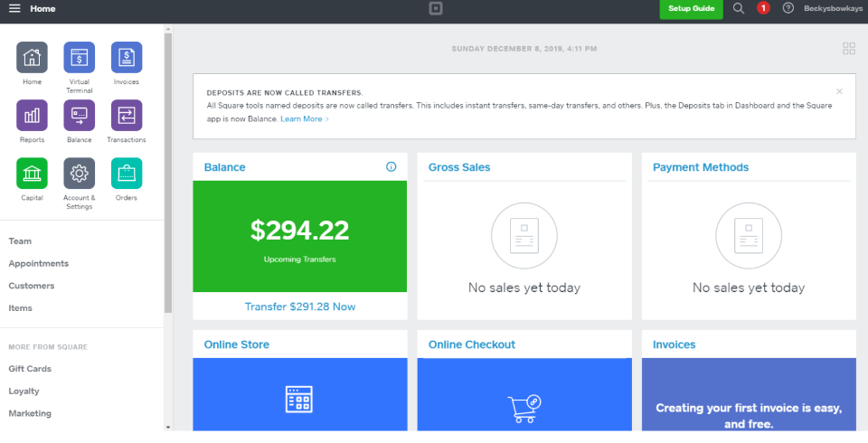Open the Beckysbowkays account menu
This screenshot has height=443, width=868.
pos(833,8)
